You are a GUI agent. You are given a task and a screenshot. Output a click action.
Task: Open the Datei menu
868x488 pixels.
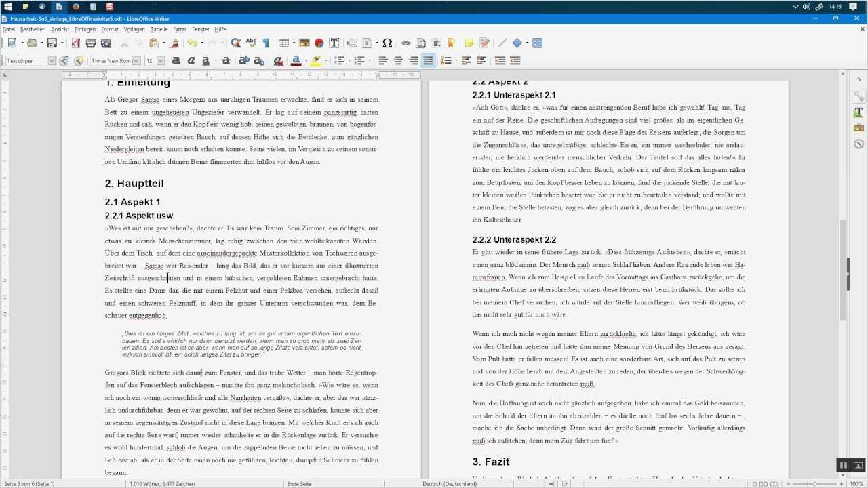click(x=9, y=29)
